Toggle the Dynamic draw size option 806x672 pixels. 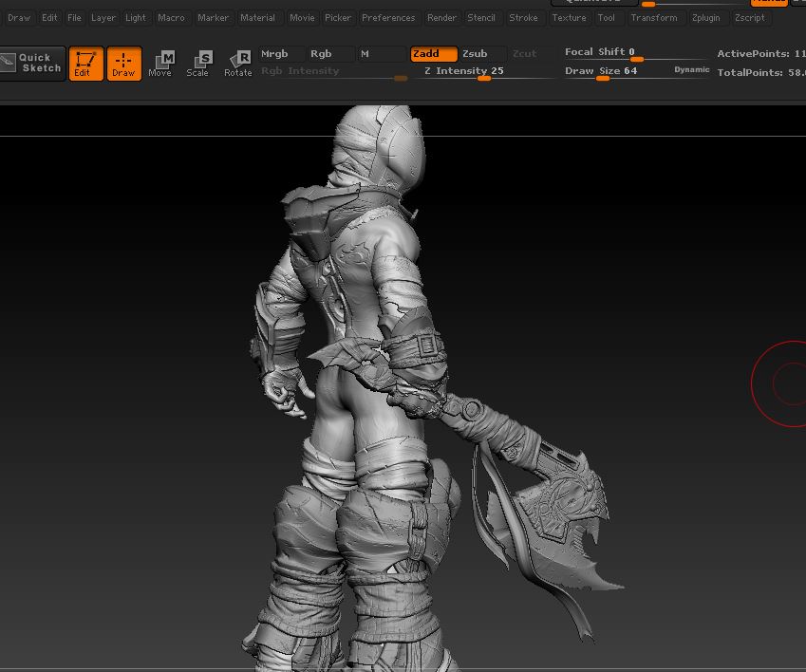[x=691, y=70]
